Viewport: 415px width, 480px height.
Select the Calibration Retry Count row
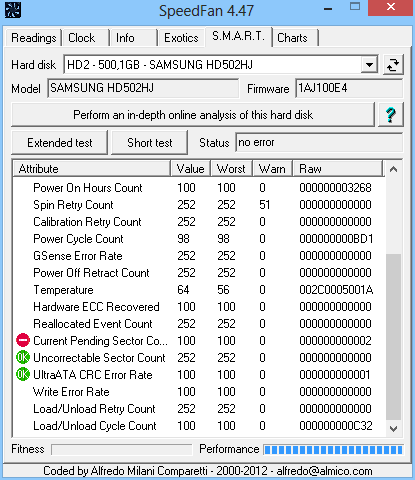199,222
